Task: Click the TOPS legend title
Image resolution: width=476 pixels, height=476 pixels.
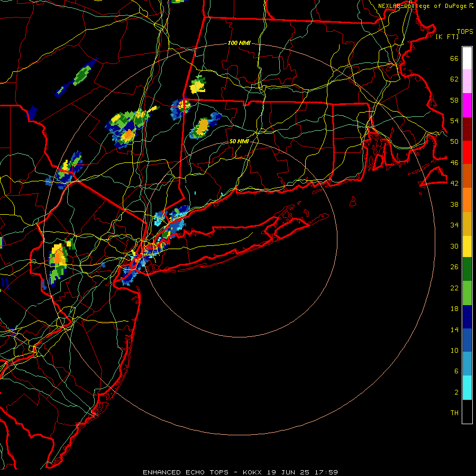Action: 465,31
